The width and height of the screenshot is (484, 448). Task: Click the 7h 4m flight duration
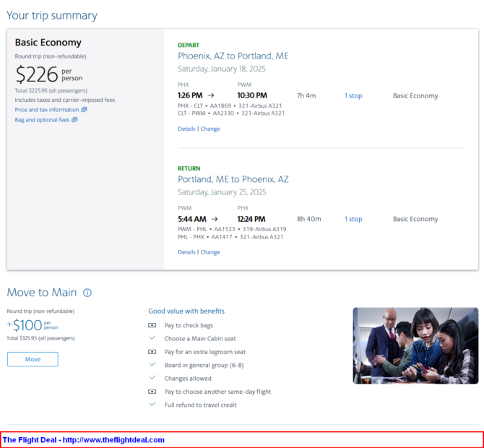click(306, 95)
